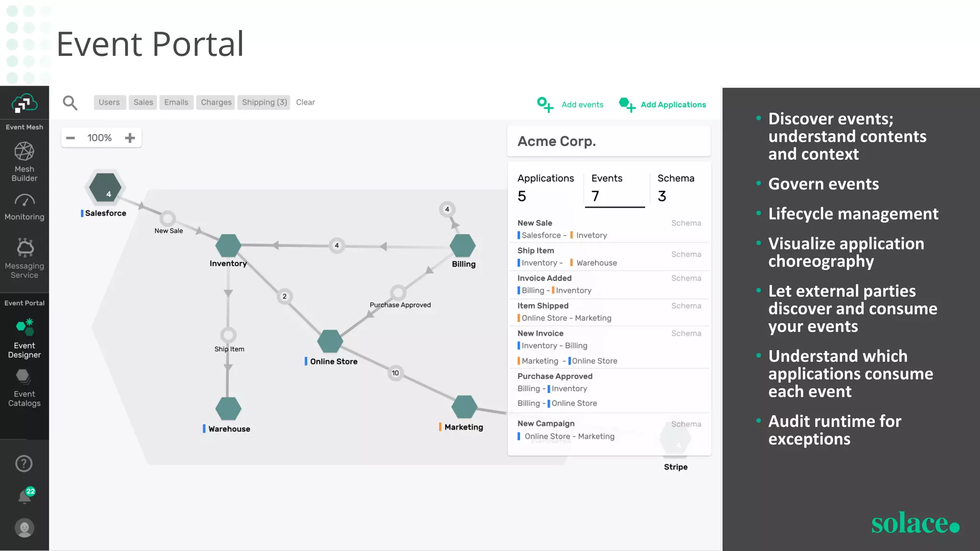Toggle the Charges filter tag
The image size is (980, 551).
tap(216, 102)
